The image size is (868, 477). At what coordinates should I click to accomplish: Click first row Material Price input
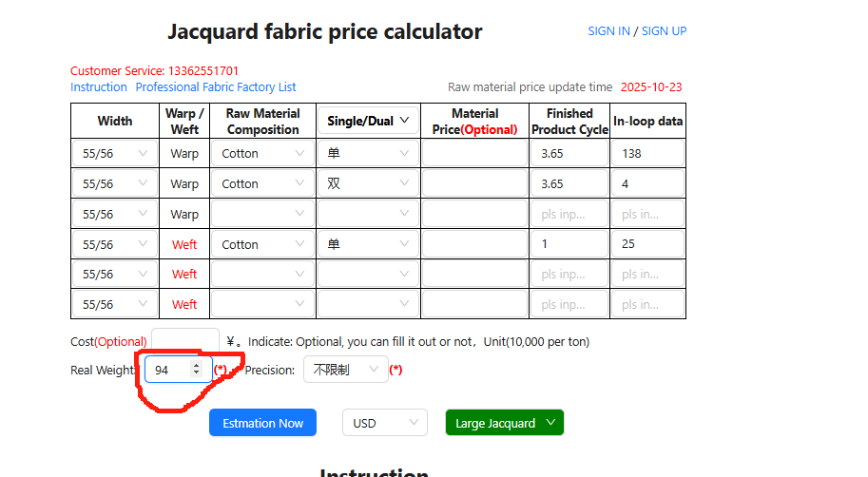click(473, 153)
